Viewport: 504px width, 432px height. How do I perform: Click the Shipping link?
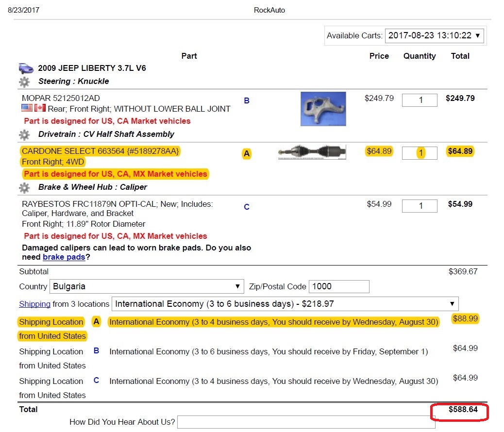pyautogui.click(x=34, y=304)
